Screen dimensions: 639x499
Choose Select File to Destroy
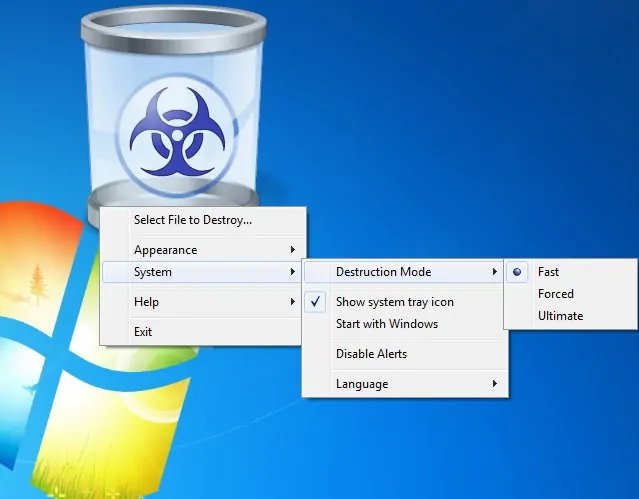[193, 220]
